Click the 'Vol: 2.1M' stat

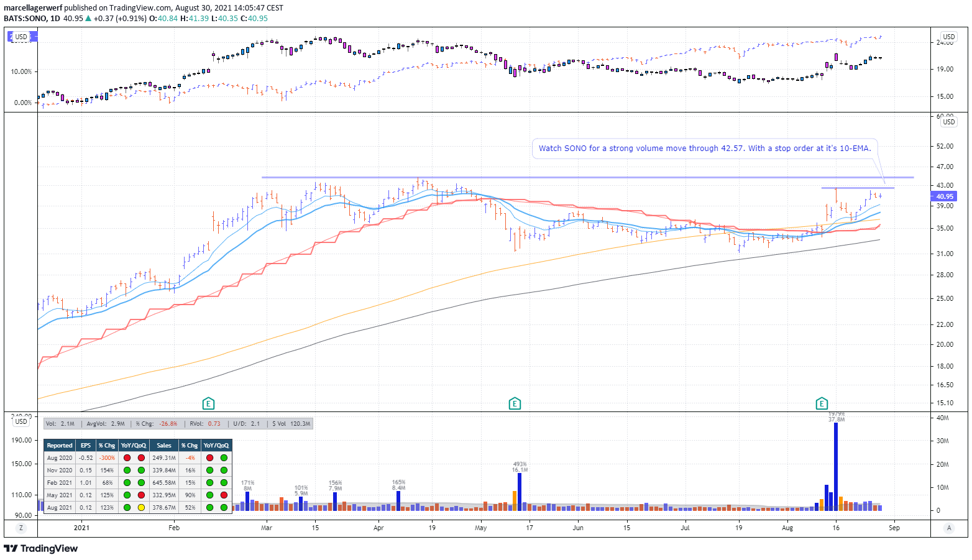(60, 424)
